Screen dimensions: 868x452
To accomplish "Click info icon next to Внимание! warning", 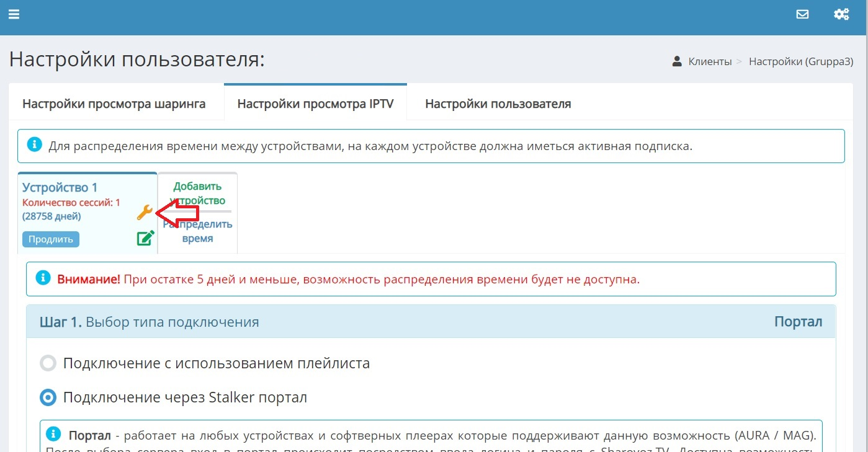I will [43, 278].
